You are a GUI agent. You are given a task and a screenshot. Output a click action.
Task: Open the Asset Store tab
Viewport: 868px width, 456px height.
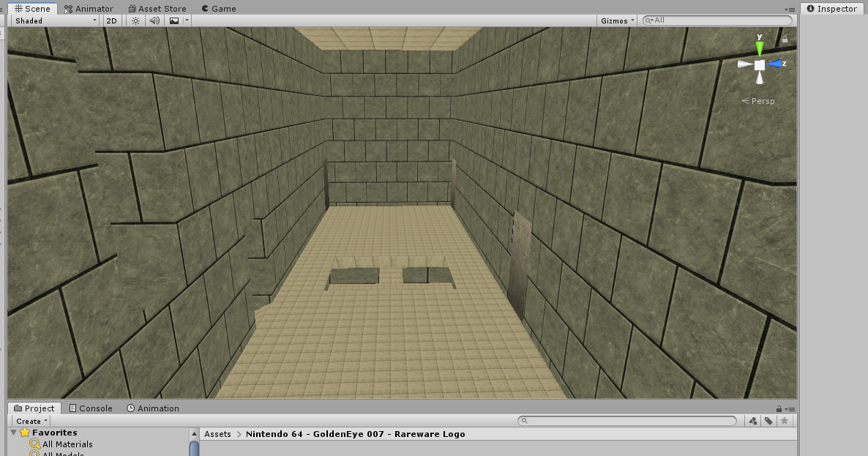pos(157,9)
